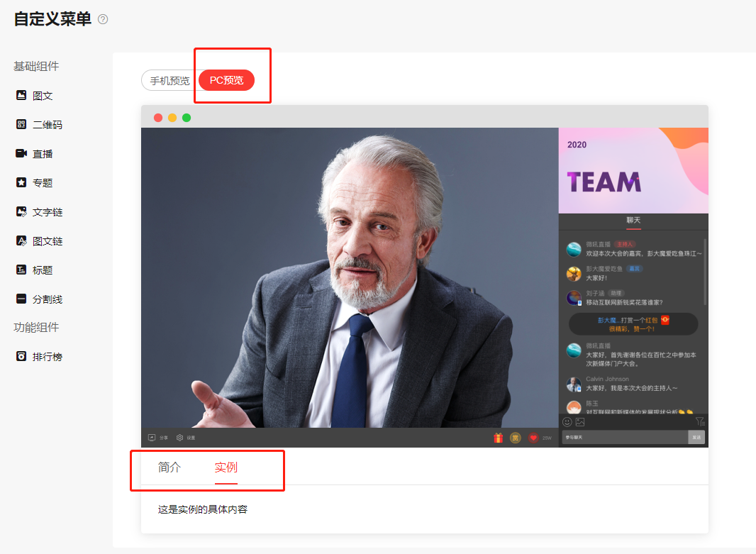Image resolution: width=756 pixels, height=554 pixels.
Task: Switch to 手机预览 mobile preview
Action: coord(169,81)
